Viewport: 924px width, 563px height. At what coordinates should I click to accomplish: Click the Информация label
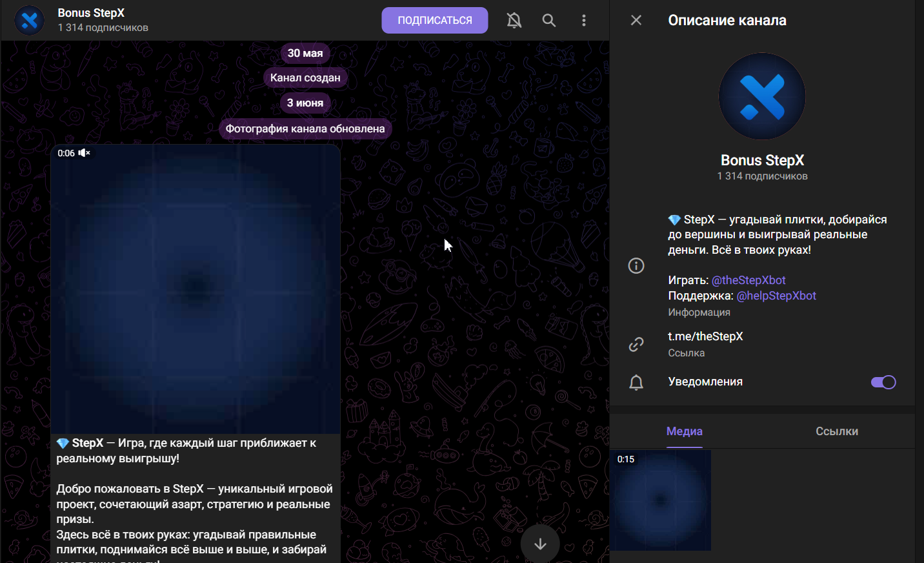(699, 312)
